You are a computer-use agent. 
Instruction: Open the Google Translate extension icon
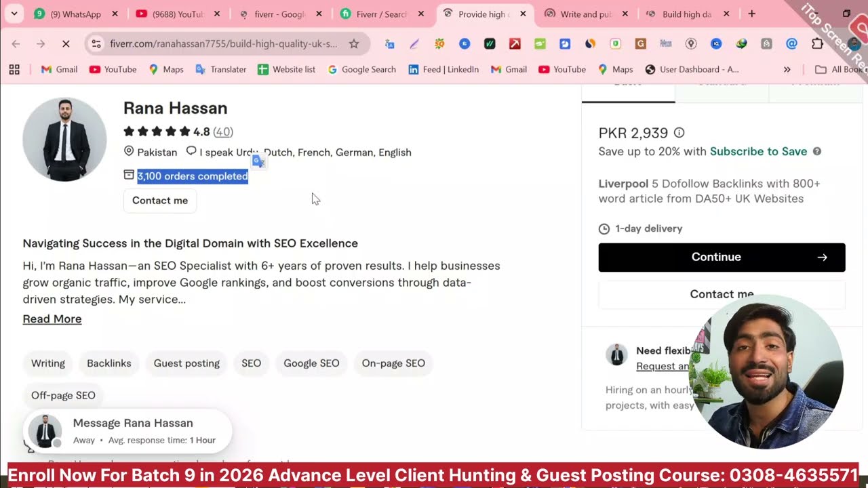pyautogui.click(x=389, y=44)
